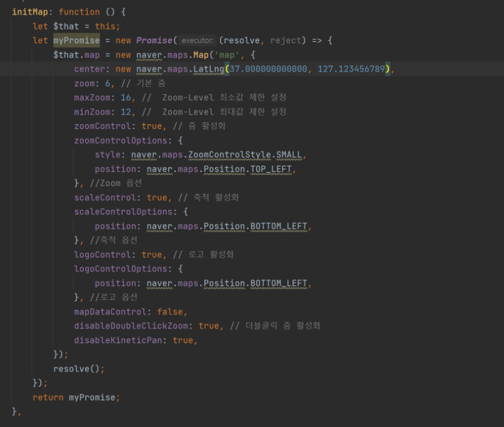Click scaleControlOptions property name
Viewport: 504px width, 427px height.
coord(123,211)
